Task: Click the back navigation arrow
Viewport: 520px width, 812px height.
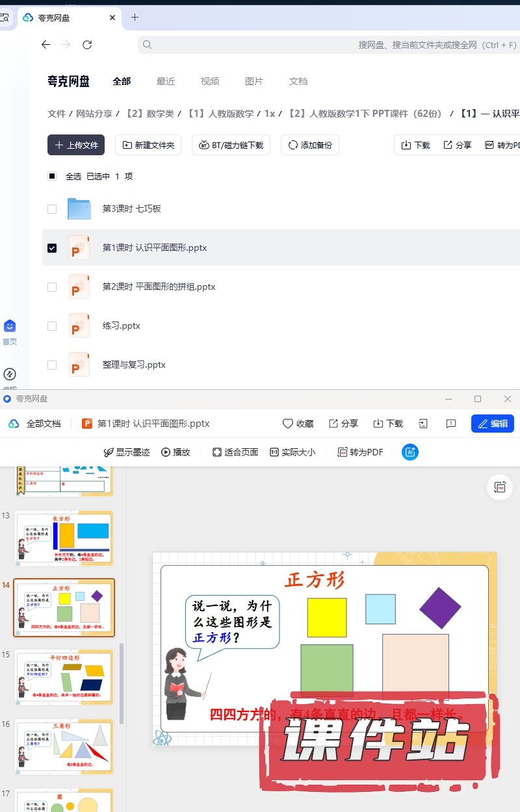Action: (x=45, y=45)
